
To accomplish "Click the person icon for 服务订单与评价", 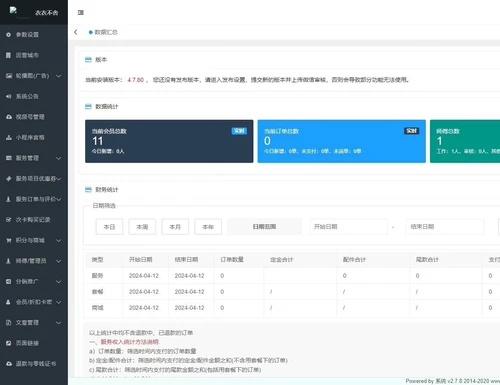I will pyautogui.click(x=8, y=199).
